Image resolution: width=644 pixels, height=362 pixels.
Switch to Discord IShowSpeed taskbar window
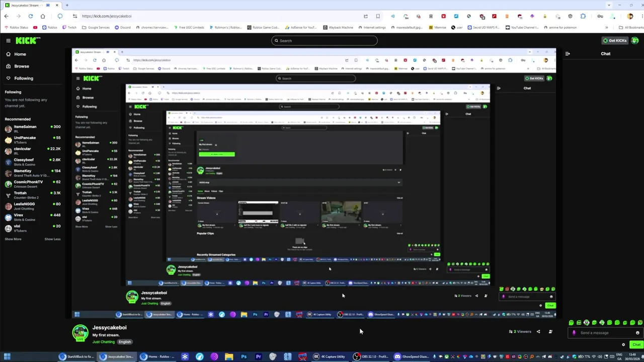click(412, 357)
